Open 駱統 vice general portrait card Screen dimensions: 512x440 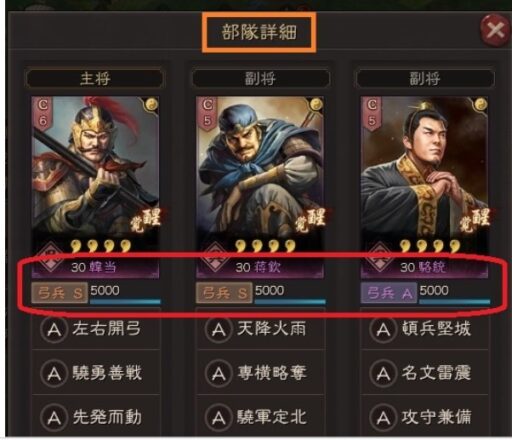pyautogui.click(x=424, y=187)
